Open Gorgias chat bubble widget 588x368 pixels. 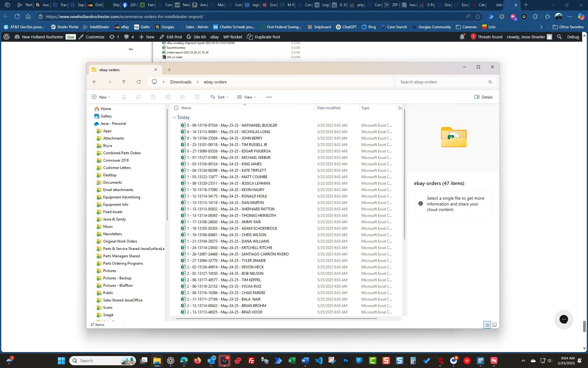point(563,319)
